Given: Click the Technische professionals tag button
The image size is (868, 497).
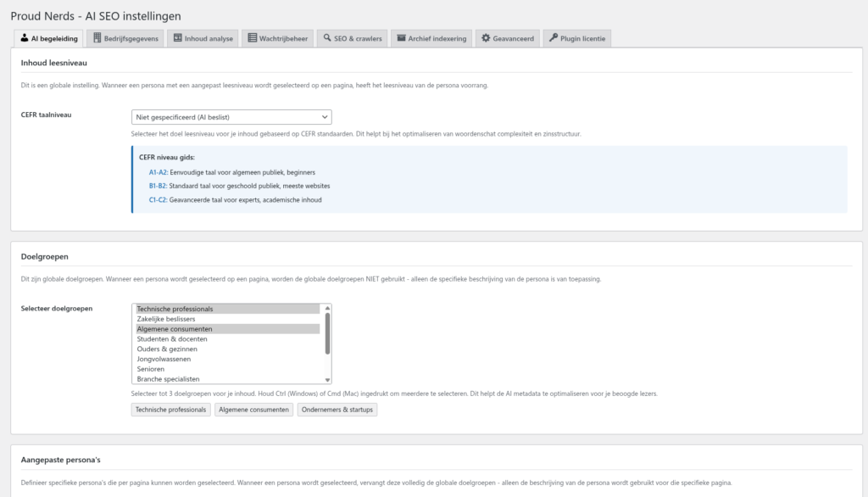Looking at the screenshot, I should (170, 410).
